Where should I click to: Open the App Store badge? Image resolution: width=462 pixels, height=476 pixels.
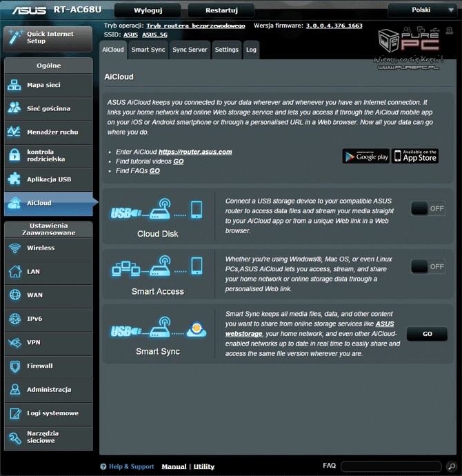(415, 156)
